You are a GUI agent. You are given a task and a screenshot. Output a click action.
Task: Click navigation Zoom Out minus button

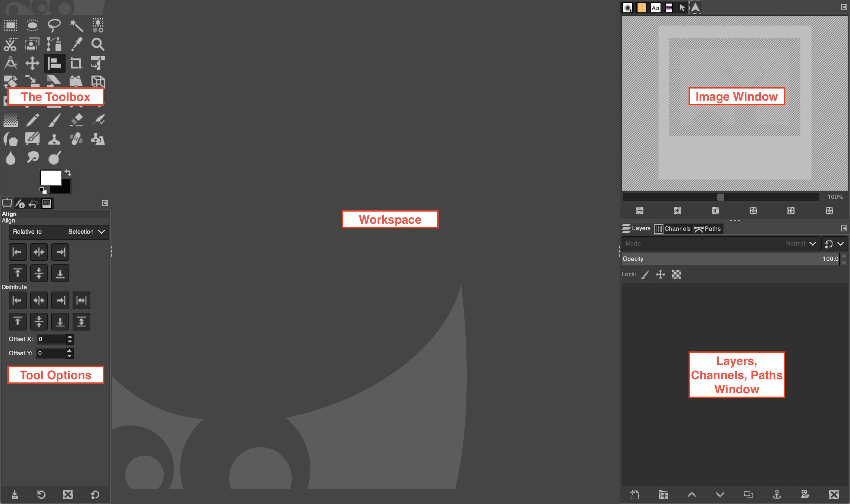[x=640, y=211]
